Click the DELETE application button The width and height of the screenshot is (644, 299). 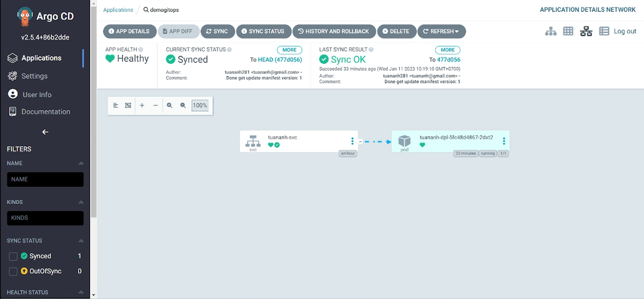pyautogui.click(x=397, y=31)
